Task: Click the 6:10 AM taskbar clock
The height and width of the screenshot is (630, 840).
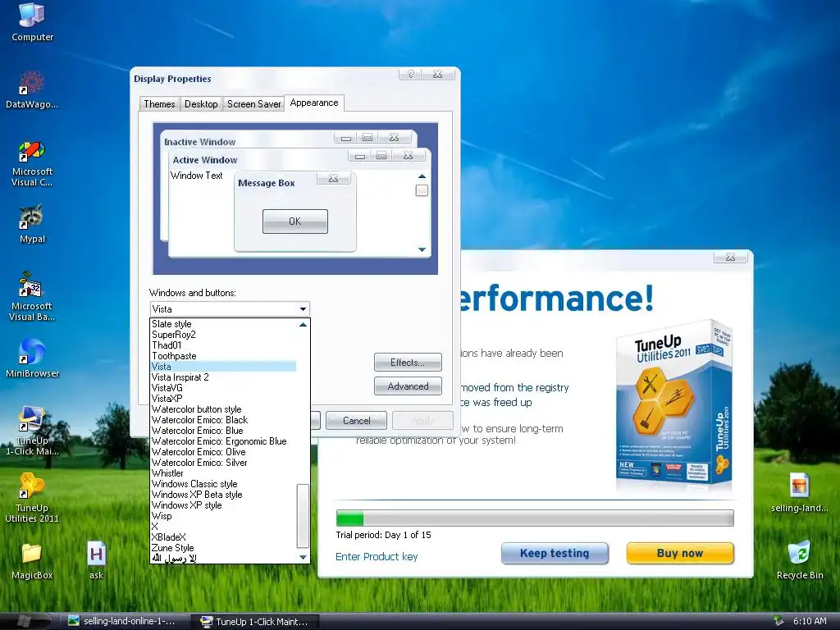Action: [810, 622]
